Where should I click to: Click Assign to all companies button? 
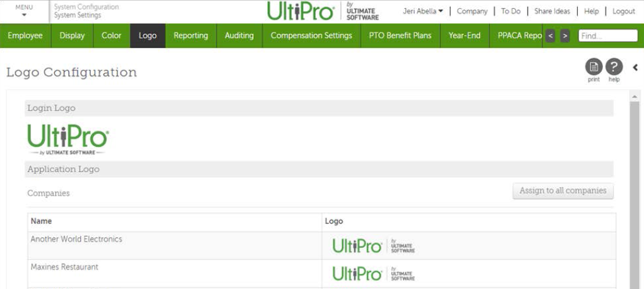563,191
